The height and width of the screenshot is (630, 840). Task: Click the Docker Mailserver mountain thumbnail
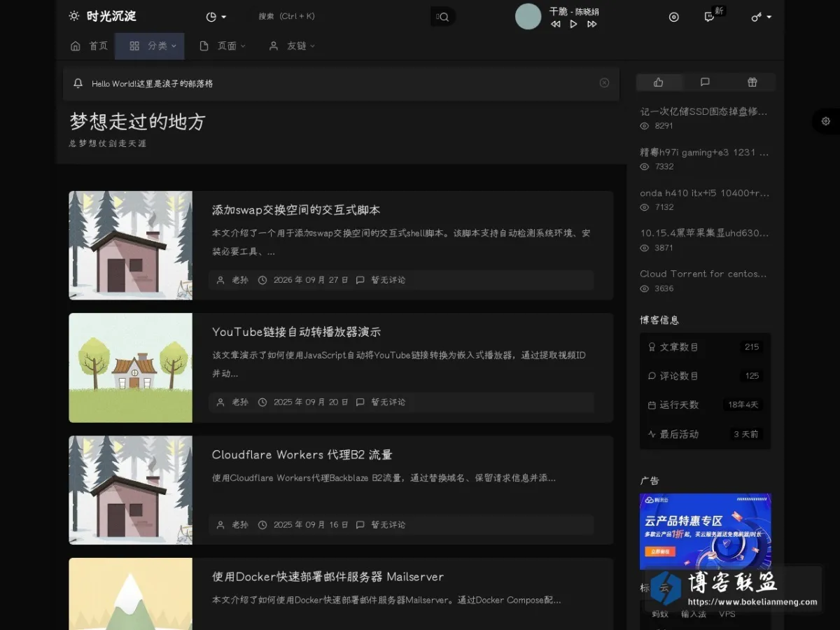click(130, 594)
